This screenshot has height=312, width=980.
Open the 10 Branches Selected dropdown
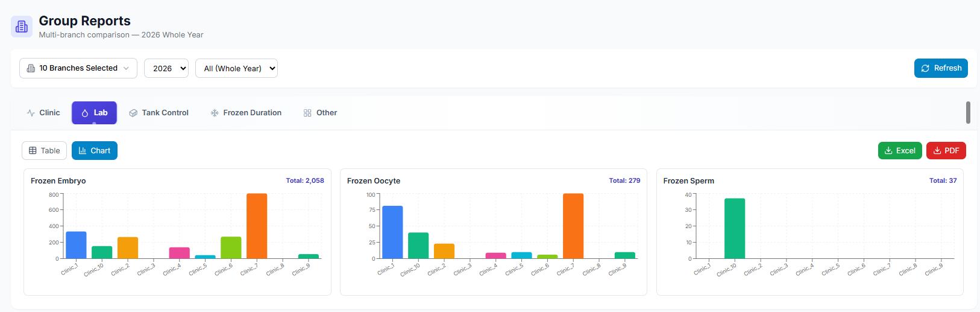point(78,68)
